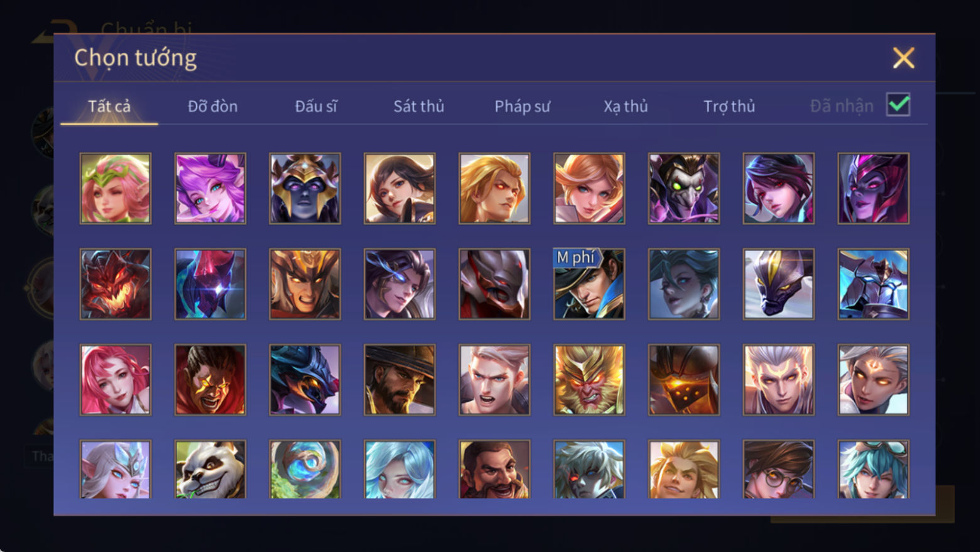Choose the pink-haired elf with leaf crown
980x552 pixels.
(x=116, y=189)
